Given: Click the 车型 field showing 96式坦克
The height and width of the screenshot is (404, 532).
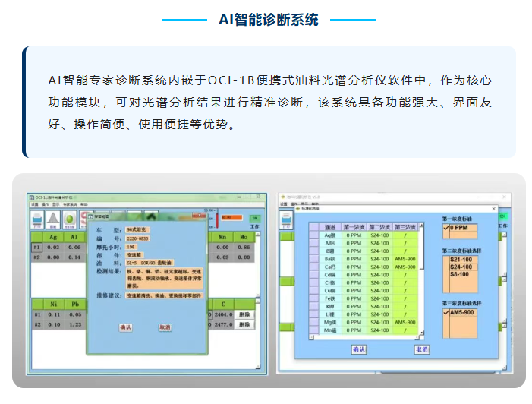Looking at the screenshot, I should pos(137,230).
